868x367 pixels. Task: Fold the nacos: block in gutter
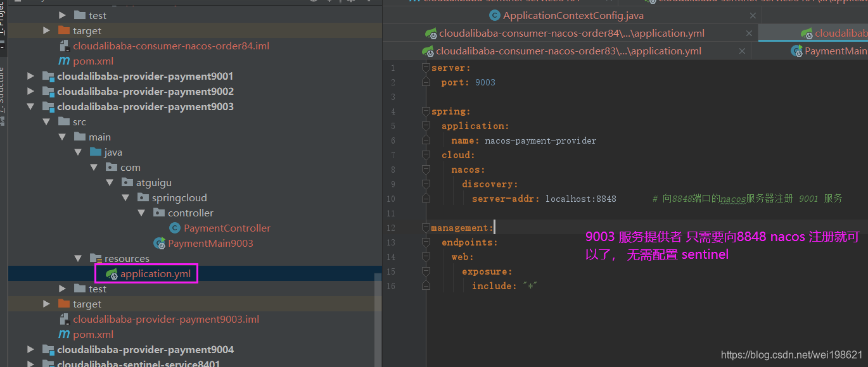pos(426,170)
